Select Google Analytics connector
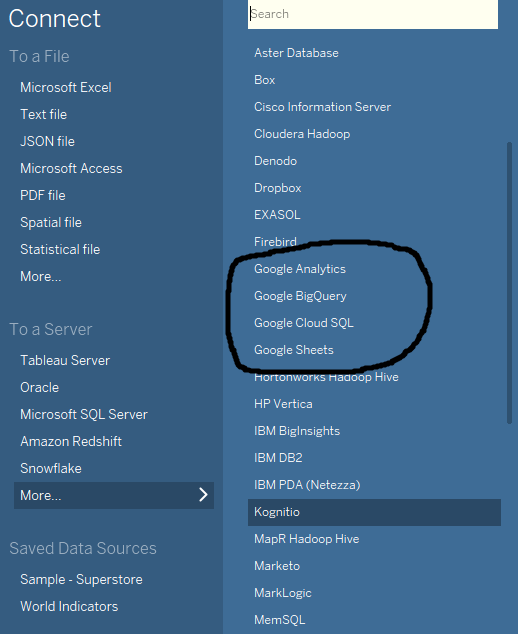This screenshot has width=518, height=634. coord(300,269)
